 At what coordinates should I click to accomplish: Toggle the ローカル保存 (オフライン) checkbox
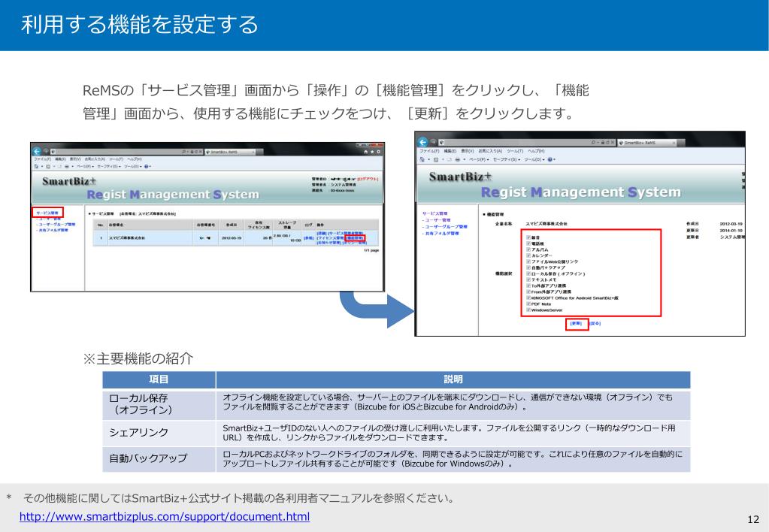(x=528, y=274)
